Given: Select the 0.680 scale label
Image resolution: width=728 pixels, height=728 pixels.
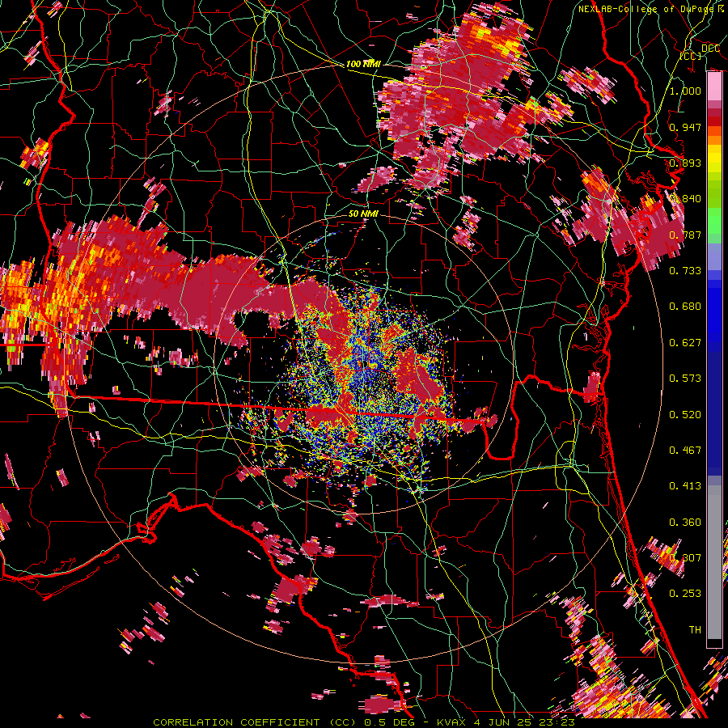Looking at the screenshot, I should (685, 307).
